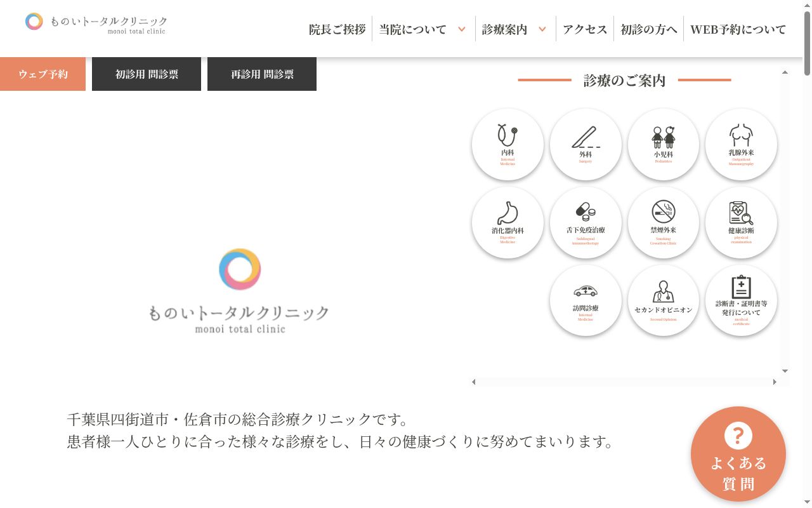Click the panel scroll-down arrow

(x=785, y=371)
